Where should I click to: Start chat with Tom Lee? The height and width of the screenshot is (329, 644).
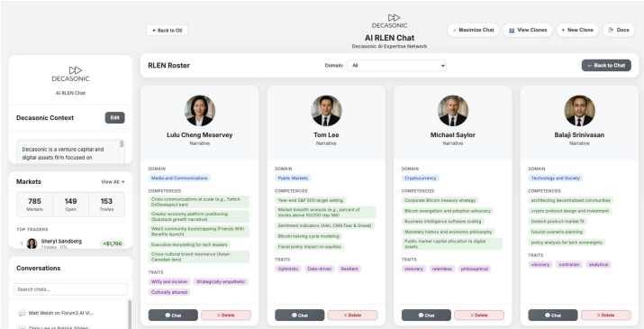299,315
